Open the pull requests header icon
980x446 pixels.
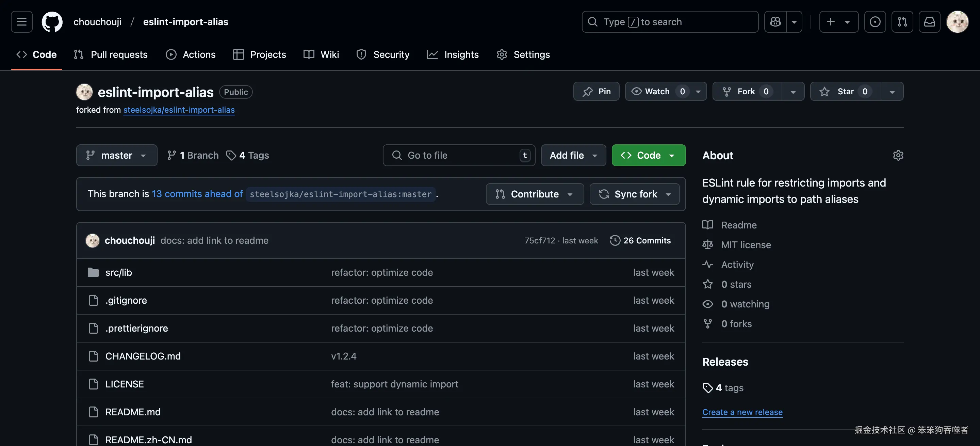902,22
